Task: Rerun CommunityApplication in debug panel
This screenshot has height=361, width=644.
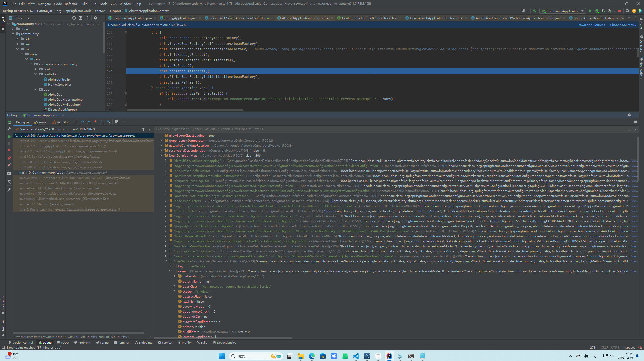Action: 9,122
